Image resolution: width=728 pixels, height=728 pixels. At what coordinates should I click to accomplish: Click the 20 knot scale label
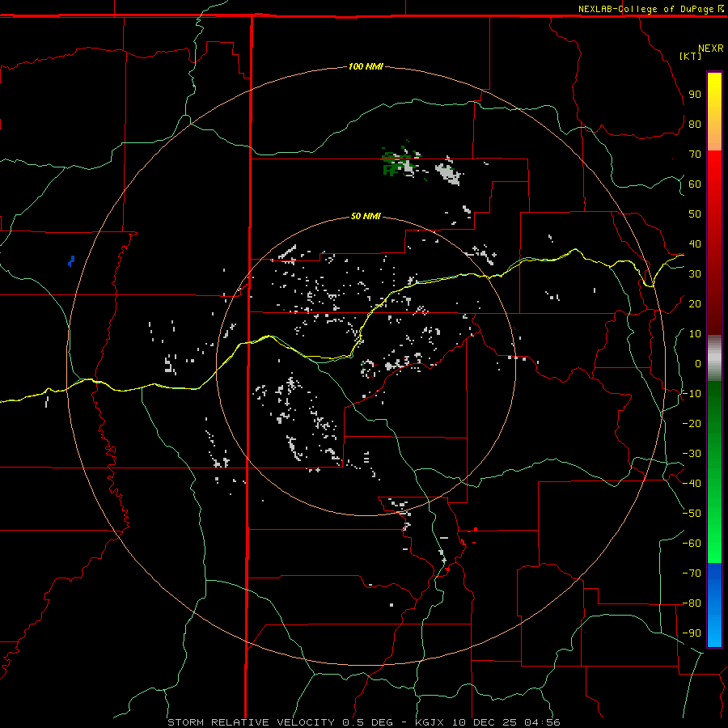[x=695, y=303]
